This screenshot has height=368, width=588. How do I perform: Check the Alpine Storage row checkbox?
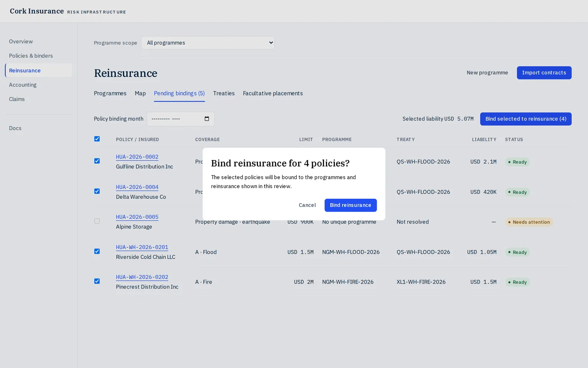(97, 221)
